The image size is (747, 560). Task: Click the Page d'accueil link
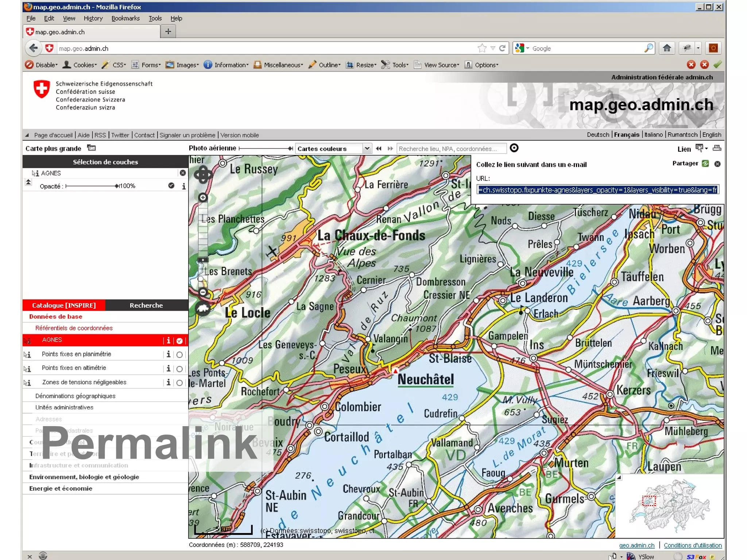coord(53,135)
